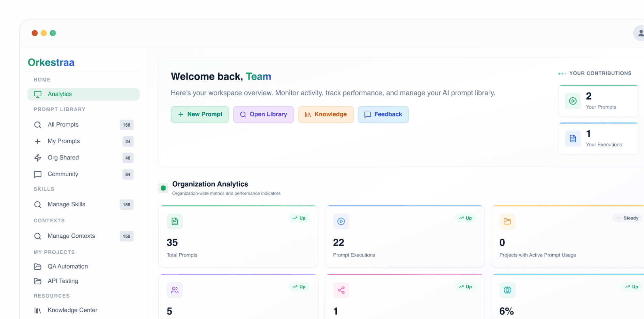644x319 pixels.
Task: Open the QA Automation project
Action: click(x=83, y=266)
